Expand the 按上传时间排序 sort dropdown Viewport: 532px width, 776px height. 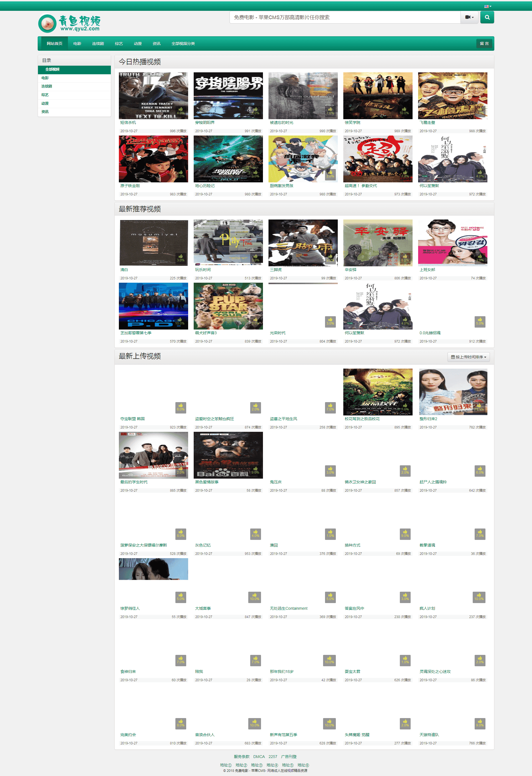468,357
